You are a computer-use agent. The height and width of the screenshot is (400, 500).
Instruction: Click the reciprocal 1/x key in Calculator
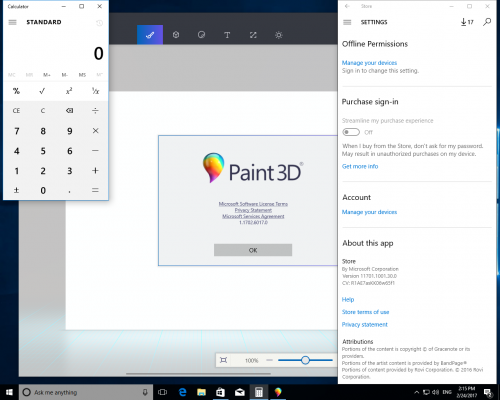click(95, 91)
